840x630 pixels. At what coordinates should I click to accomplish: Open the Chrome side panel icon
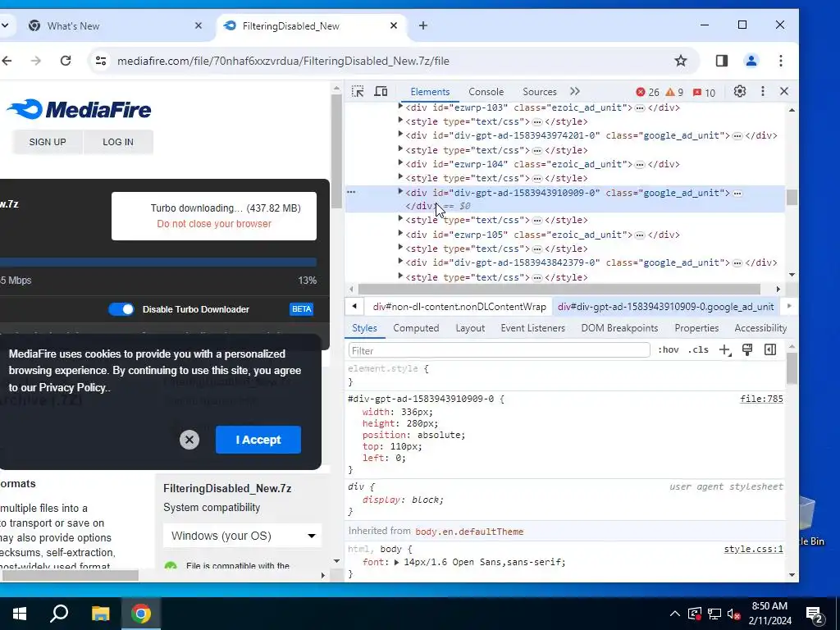coord(722,61)
